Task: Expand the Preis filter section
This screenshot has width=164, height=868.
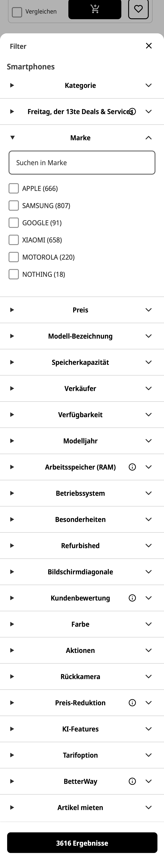Action: [x=80, y=310]
